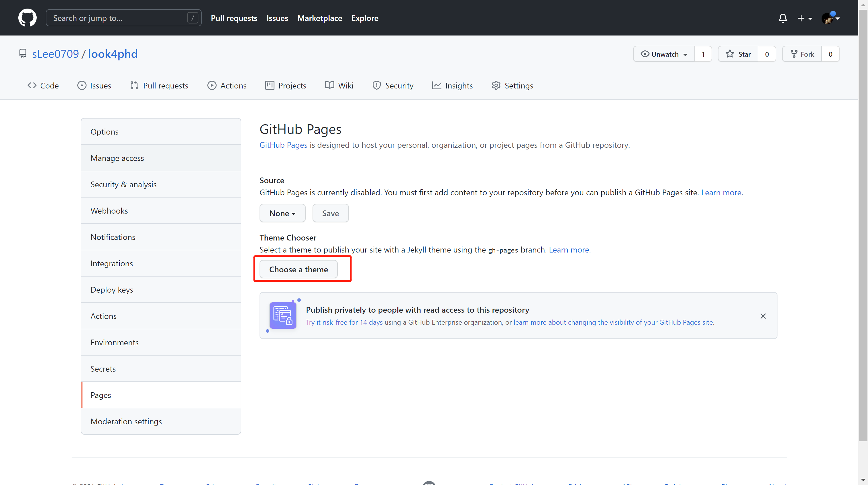Switch to the repo Issues tab label
Screen dimensions: 868x485
[x=101, y=86]
